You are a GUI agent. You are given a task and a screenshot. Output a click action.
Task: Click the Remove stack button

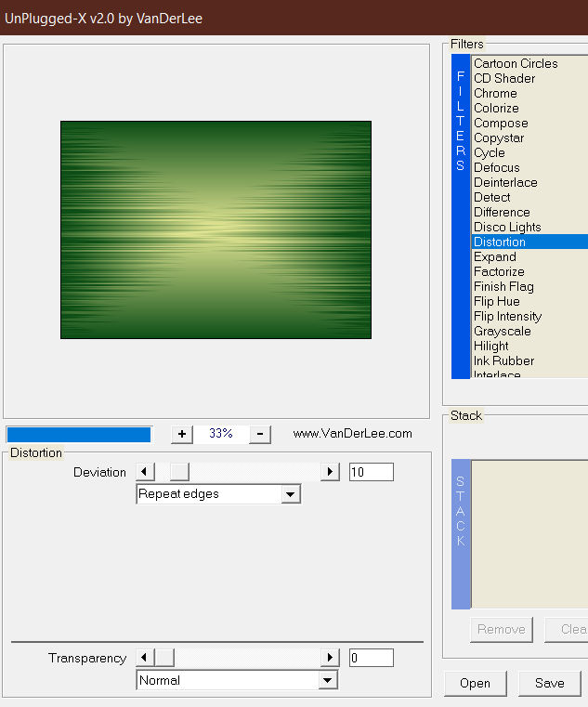pos(501,630)
